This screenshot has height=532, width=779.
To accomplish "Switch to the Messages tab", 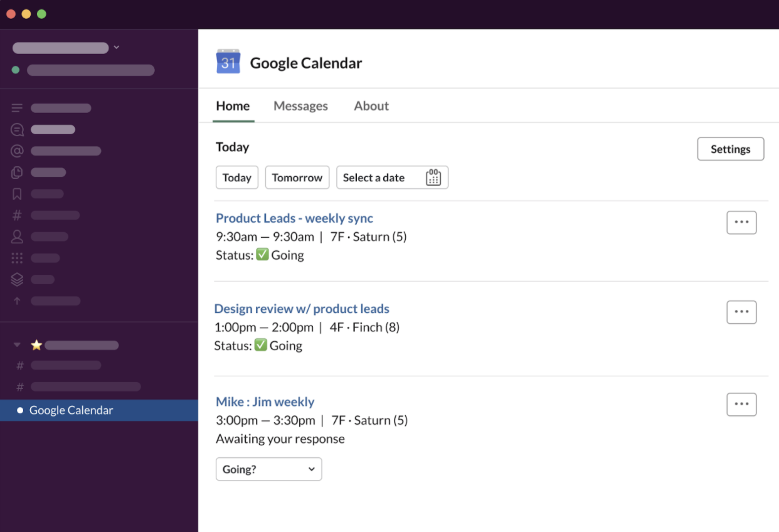I will click(300, 106).
